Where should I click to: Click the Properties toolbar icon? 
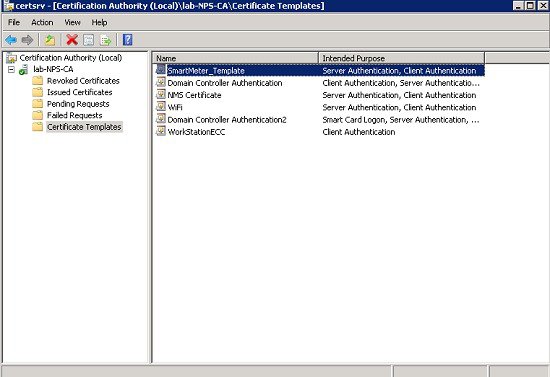[89, 40]
